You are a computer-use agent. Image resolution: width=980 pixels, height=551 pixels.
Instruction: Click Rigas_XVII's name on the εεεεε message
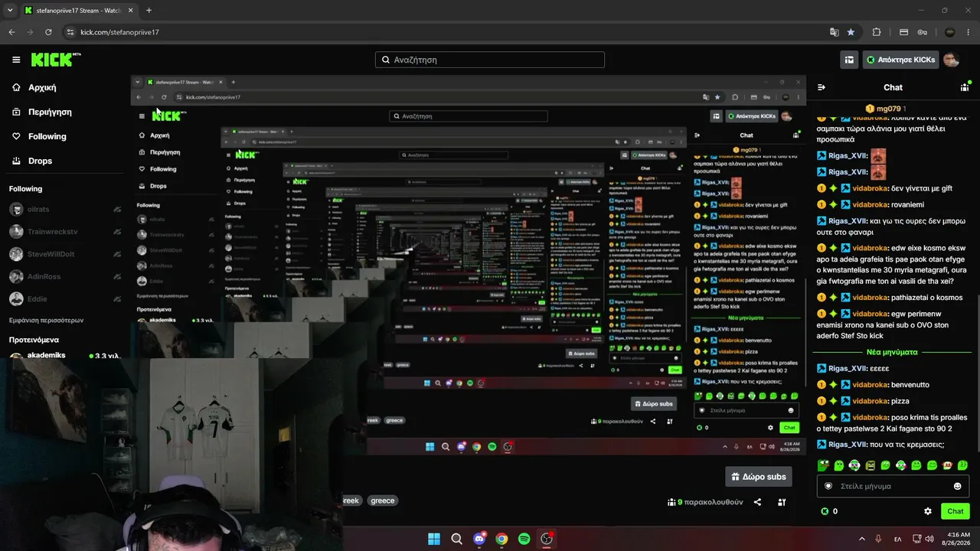coord(848,368)
